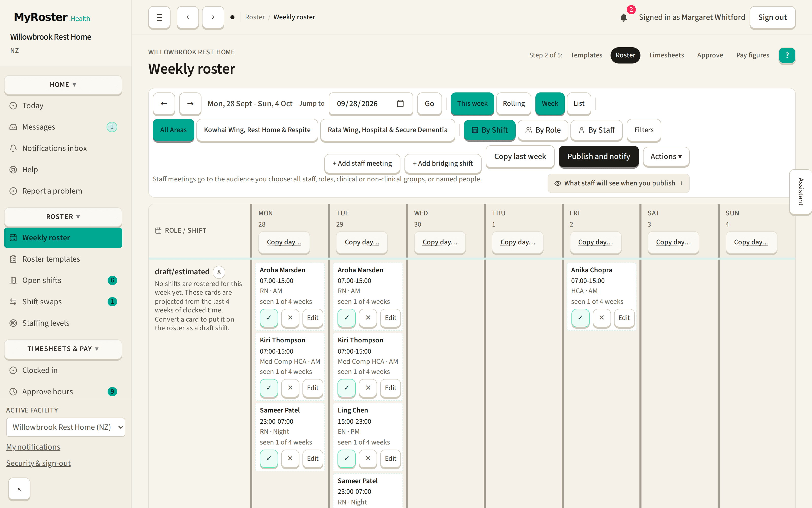Go forward with the top bar chevron
This screenshot has height=508, width=812.
[213, 17]
